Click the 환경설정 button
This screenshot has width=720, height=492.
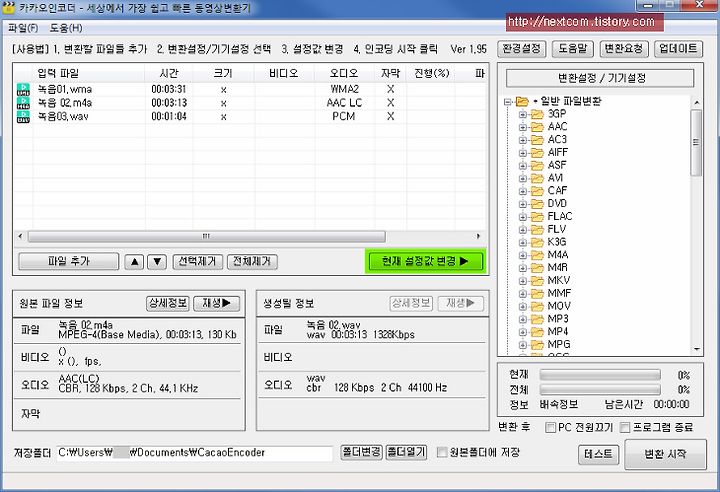coord(522,49)
